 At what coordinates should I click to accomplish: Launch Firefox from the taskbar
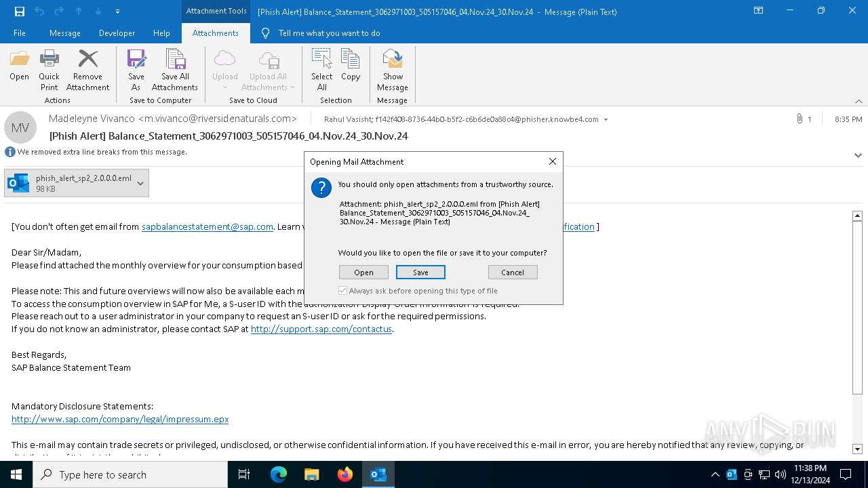(345, 474)
